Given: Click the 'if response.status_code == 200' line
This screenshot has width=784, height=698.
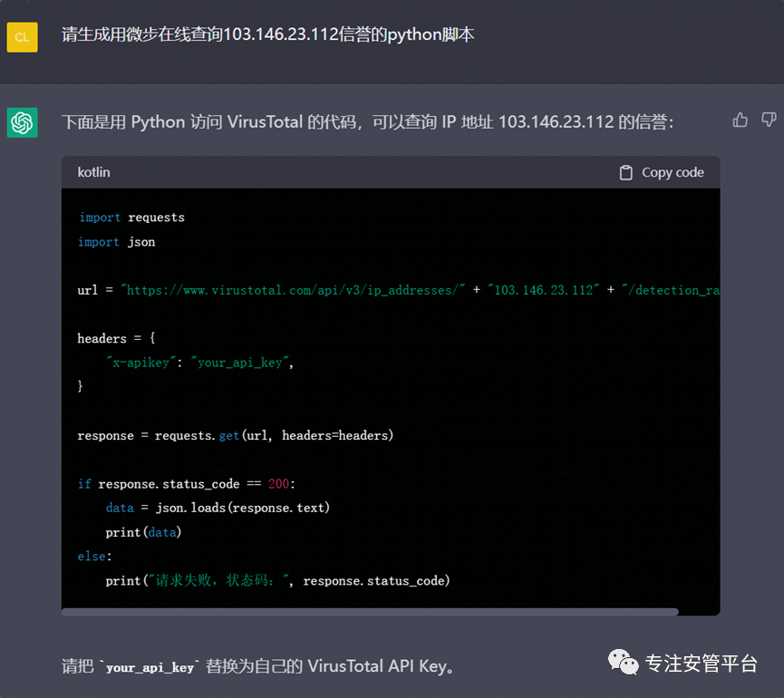Looking at the screenshot, I should tap(187, 484).
